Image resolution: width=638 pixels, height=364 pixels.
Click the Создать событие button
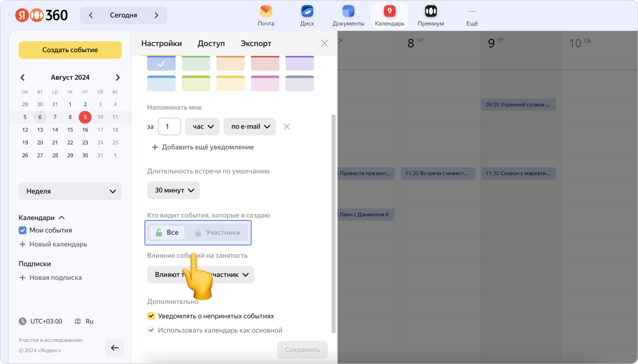(x=70, y=50)
